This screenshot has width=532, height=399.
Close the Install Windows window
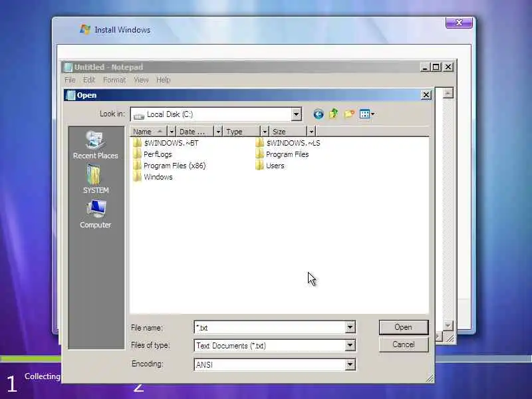coord(459,23)
